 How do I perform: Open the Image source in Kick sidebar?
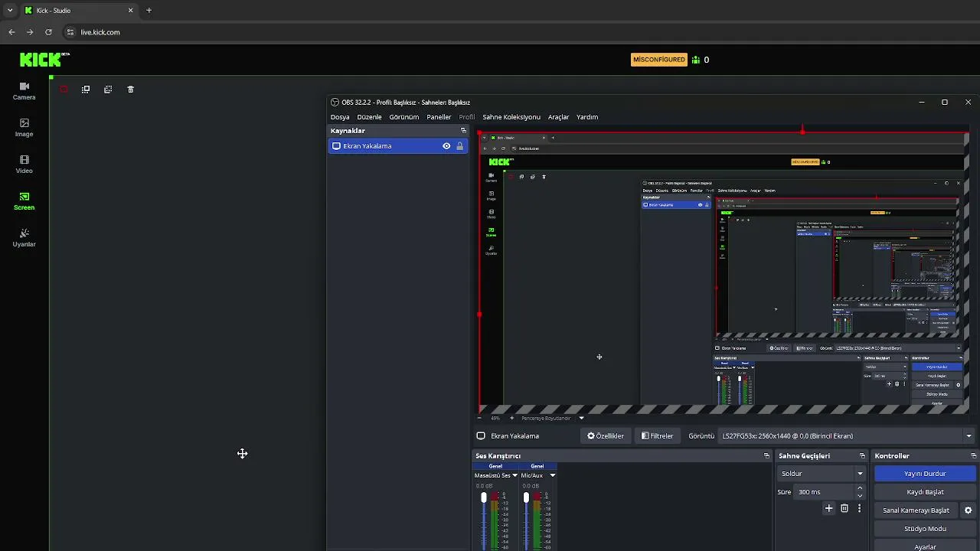24,128
